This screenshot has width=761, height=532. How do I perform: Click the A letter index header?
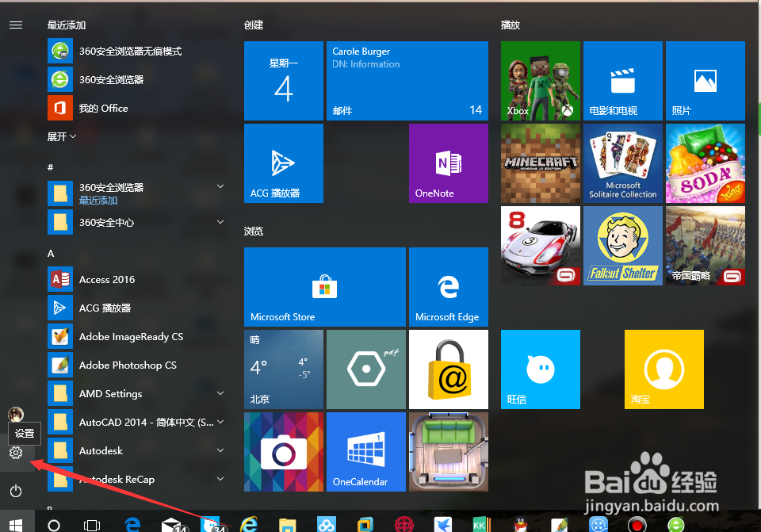[x=51, y=254]
